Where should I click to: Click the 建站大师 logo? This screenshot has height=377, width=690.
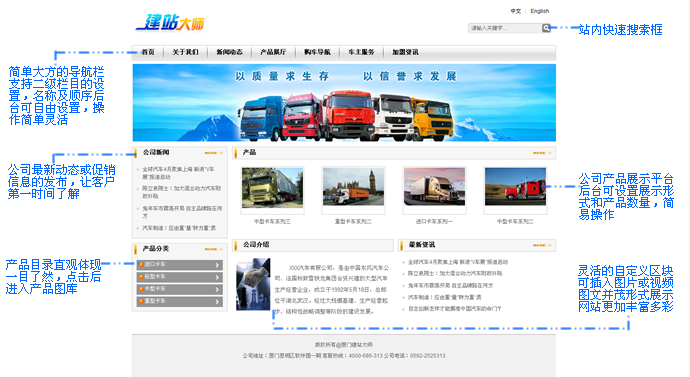point(170,22)
